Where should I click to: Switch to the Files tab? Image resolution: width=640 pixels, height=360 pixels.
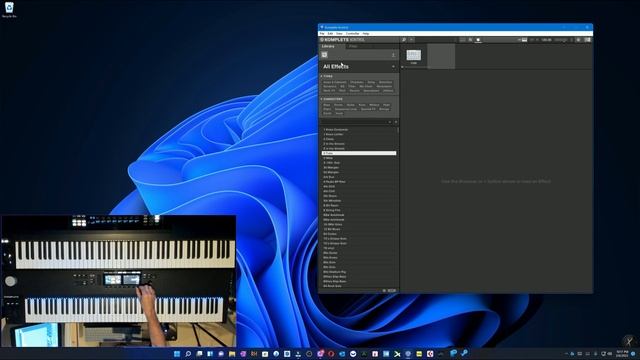click(353, 47)
